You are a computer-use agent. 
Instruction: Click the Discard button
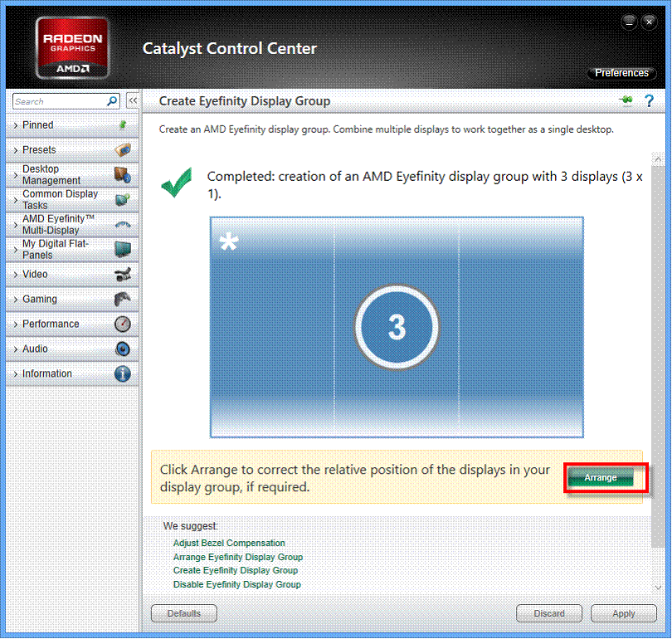point(549,613)
